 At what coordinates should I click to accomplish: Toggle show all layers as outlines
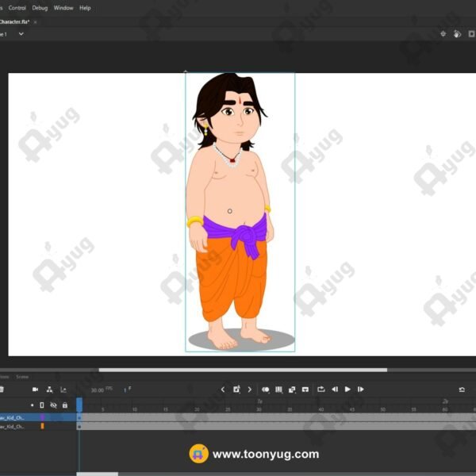pos(42,405)
